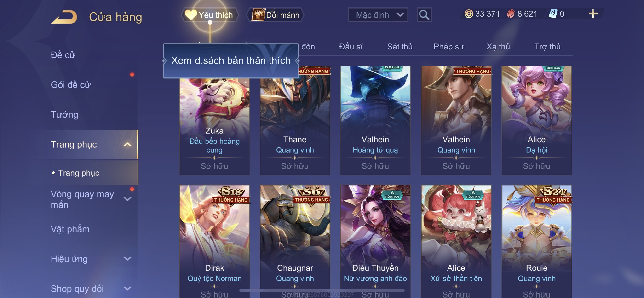Expand the Shop quy đổi section
Viewport: 644px width, 298px height.
point(127,288)
